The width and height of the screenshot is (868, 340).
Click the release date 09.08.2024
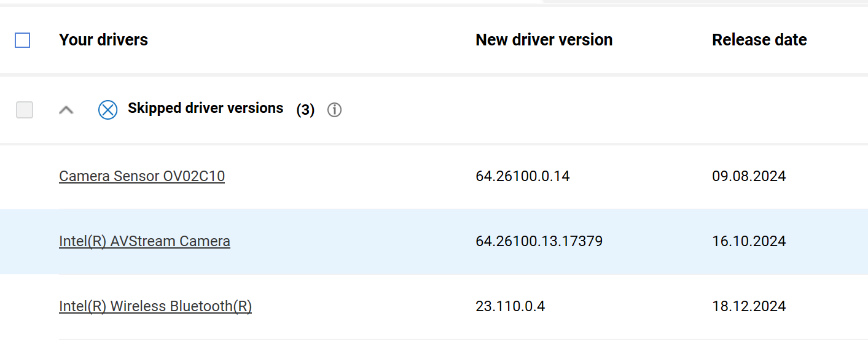pyautogui.click(x=749, y=177)
